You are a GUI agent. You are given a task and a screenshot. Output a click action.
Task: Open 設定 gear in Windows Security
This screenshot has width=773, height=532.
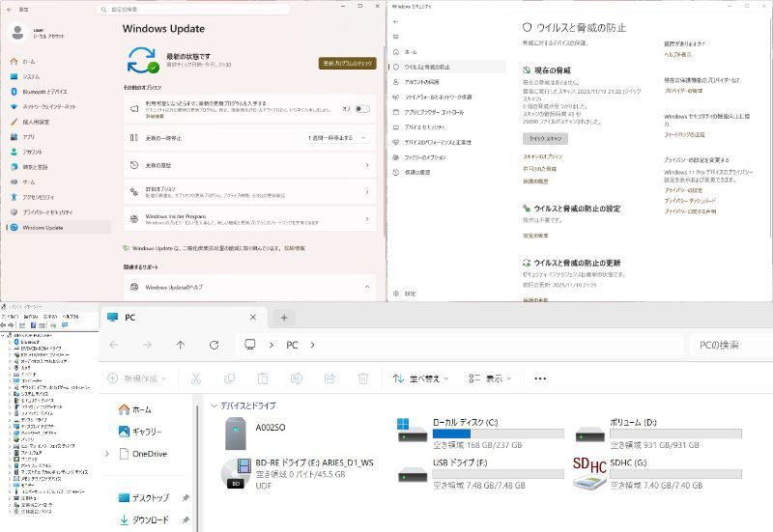396,294
